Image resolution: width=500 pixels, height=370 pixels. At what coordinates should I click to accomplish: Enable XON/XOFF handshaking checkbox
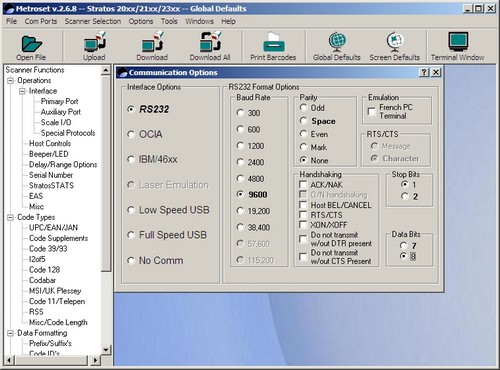pyautogui.click(x=303, y=225)
